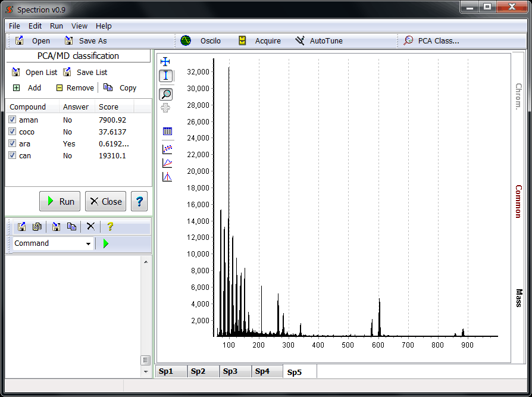Click the pan/move crosshair tool icon
Viewport: 532px width, 397px height.
point(166,61)
